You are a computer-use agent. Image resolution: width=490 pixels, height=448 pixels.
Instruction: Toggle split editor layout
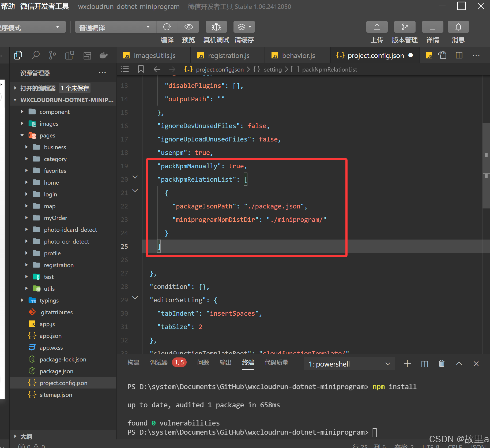pos(459,55)
